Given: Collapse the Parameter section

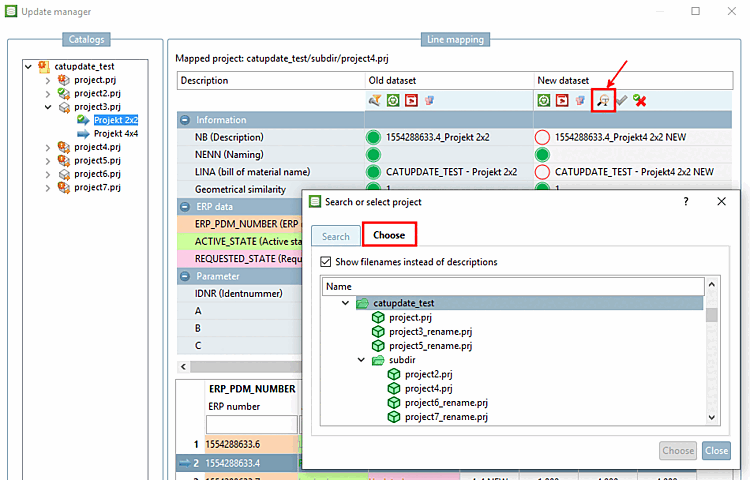Looking at the screenshot, I should click(x=185, y=276).
